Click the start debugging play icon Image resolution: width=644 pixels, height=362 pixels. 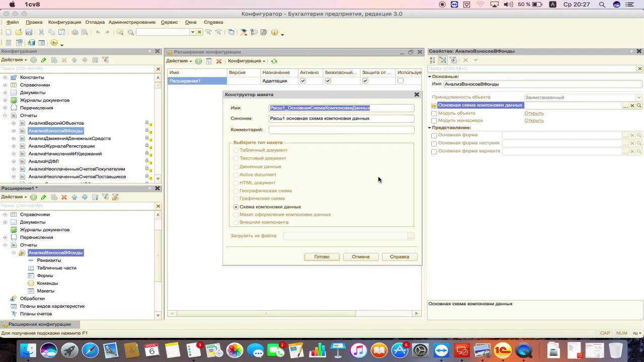(x=54, y=43)
